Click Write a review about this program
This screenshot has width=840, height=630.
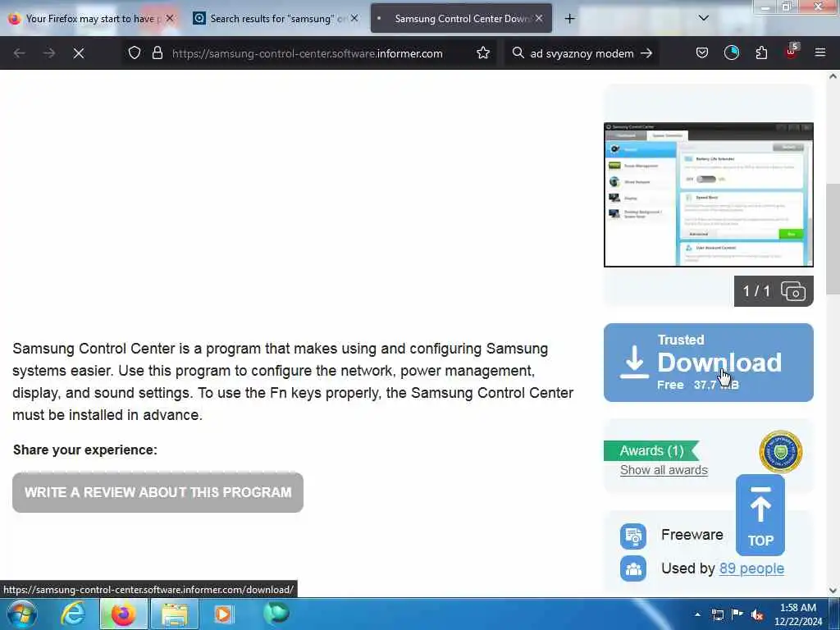[157, 492]
